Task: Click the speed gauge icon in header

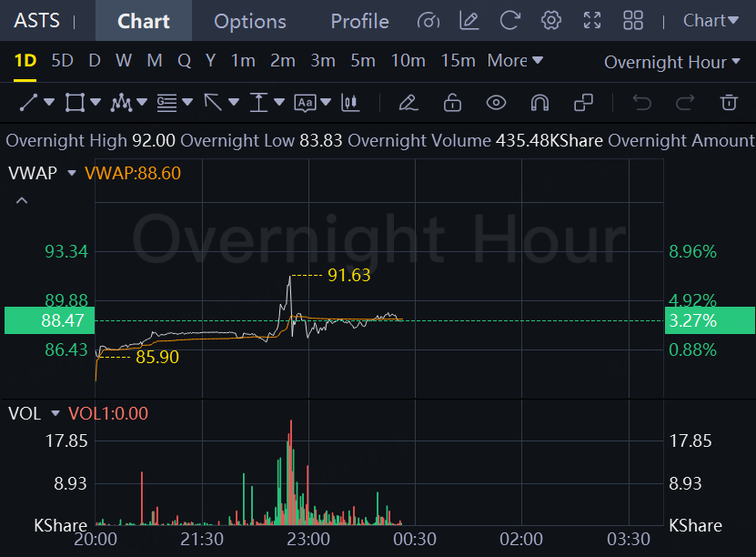Action: click(428, 21)
